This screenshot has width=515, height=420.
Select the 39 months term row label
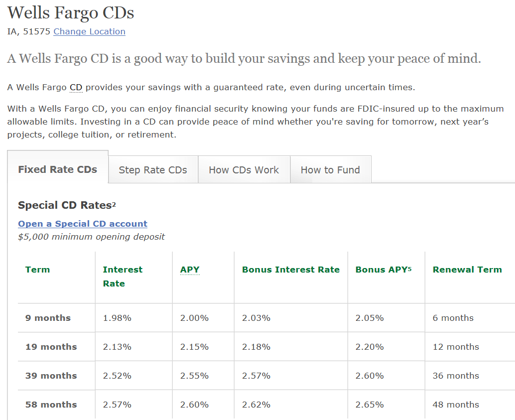51,376
